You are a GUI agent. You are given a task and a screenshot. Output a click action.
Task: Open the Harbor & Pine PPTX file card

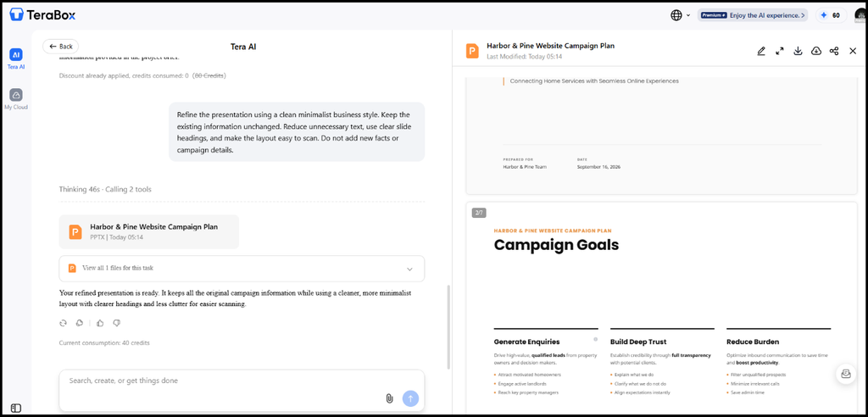pyautogui.click(x=149, y=231)
